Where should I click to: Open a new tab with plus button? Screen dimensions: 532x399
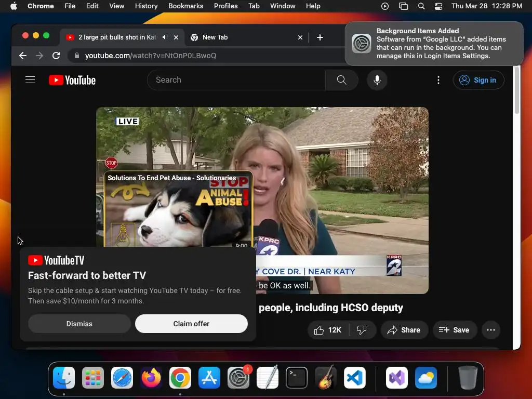tap(320, 37)
